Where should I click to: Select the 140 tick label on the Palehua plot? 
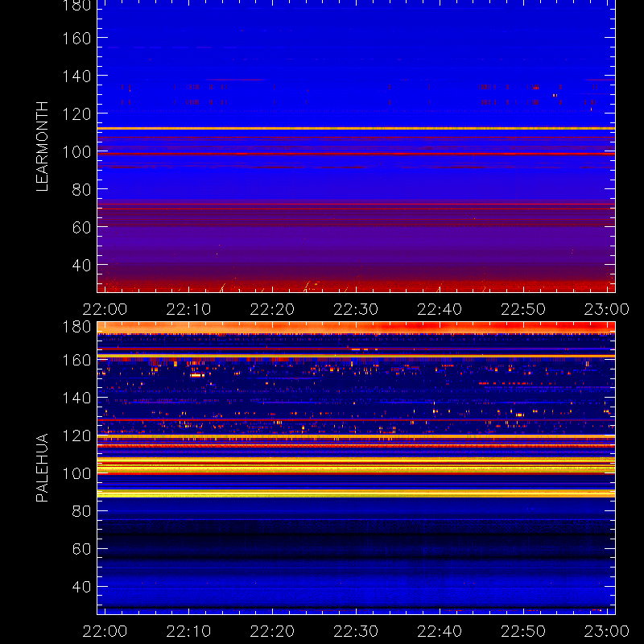[76, 398]
